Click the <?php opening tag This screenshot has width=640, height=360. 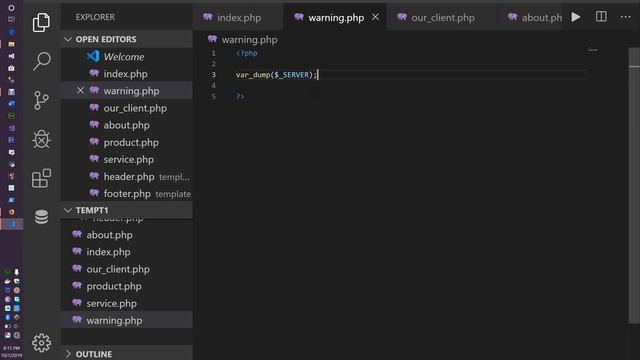[247, 53]
